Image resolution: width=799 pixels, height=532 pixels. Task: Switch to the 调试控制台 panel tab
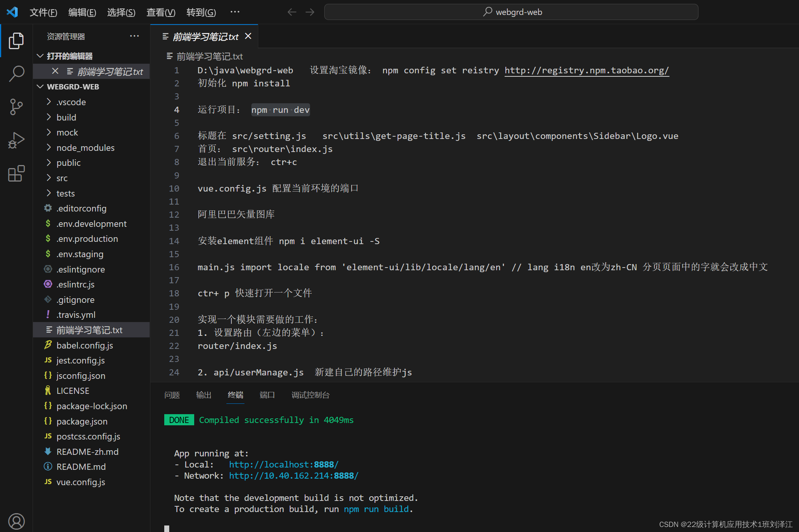click(310, 395)
